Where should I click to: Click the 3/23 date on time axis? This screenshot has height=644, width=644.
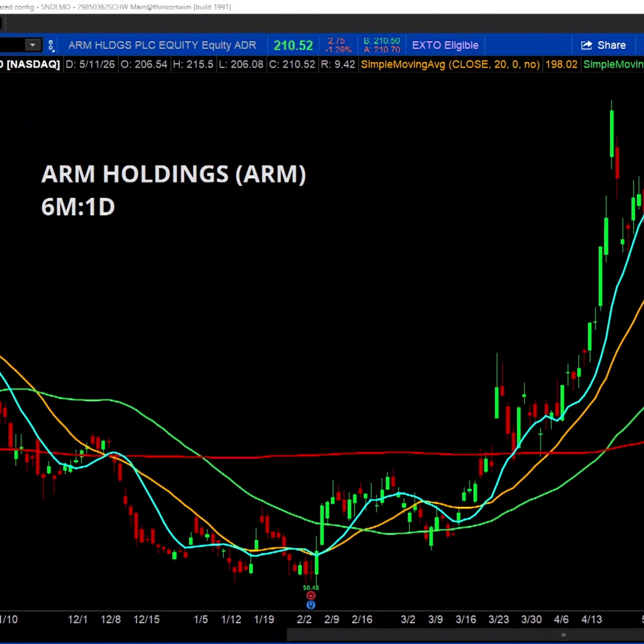point(498,620)
